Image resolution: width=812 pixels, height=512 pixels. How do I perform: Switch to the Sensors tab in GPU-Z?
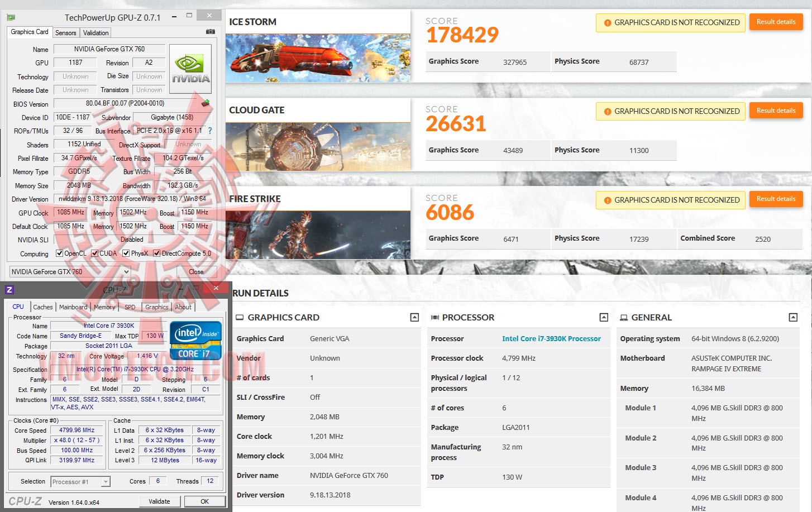65,33
